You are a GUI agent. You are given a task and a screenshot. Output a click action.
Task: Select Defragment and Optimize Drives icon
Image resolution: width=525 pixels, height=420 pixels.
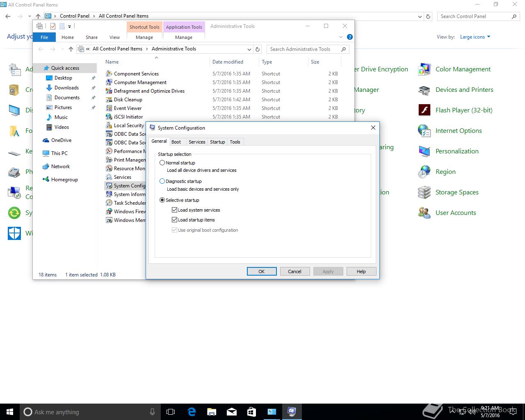pos(109,91)
